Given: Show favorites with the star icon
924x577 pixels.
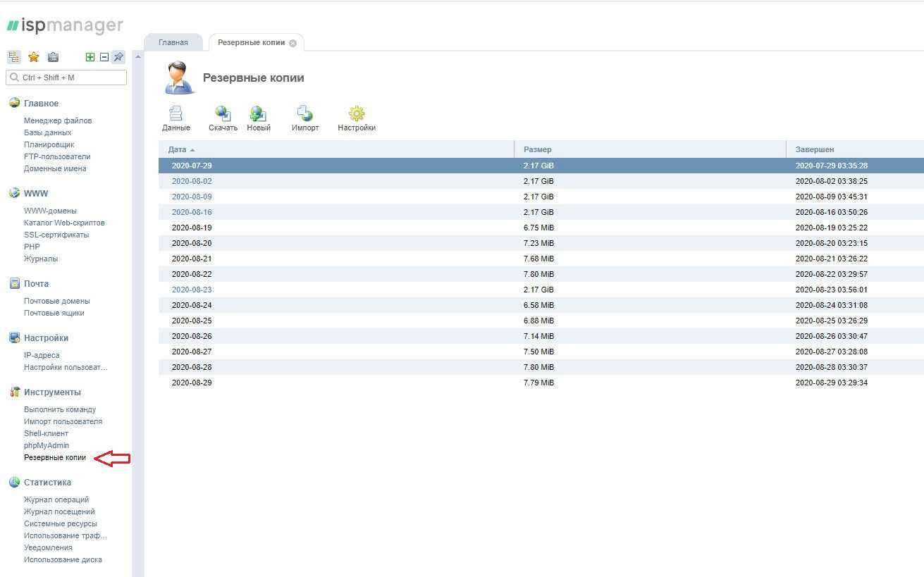Looking at the screenshot, I should point(33,58).
